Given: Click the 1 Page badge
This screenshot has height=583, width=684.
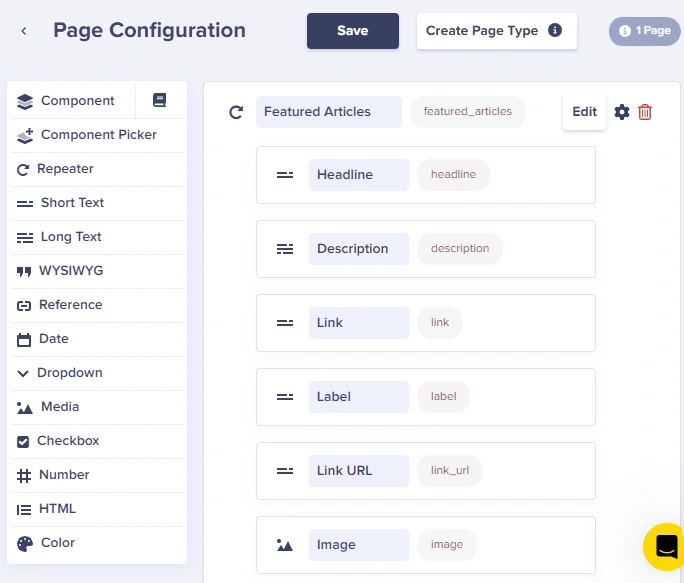Looking at the screenshot, I should point(644,31).
